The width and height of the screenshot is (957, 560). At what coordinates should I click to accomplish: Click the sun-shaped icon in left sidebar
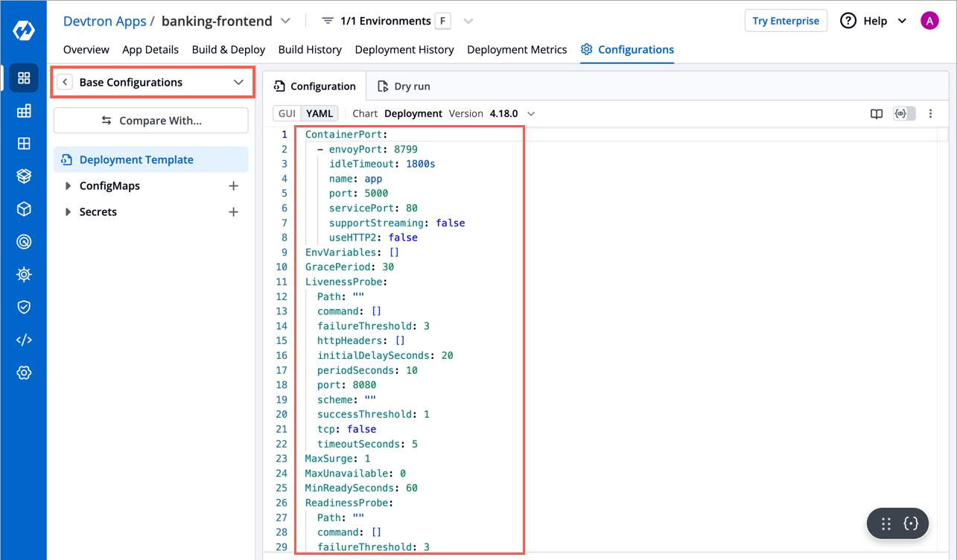(24, 275)
